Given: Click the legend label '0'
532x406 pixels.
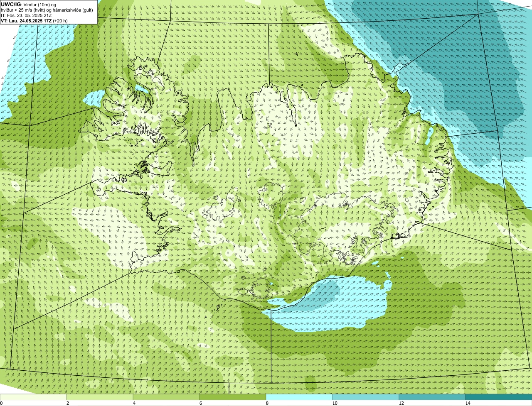Looking at the screenshot, I should click(1, 403).
